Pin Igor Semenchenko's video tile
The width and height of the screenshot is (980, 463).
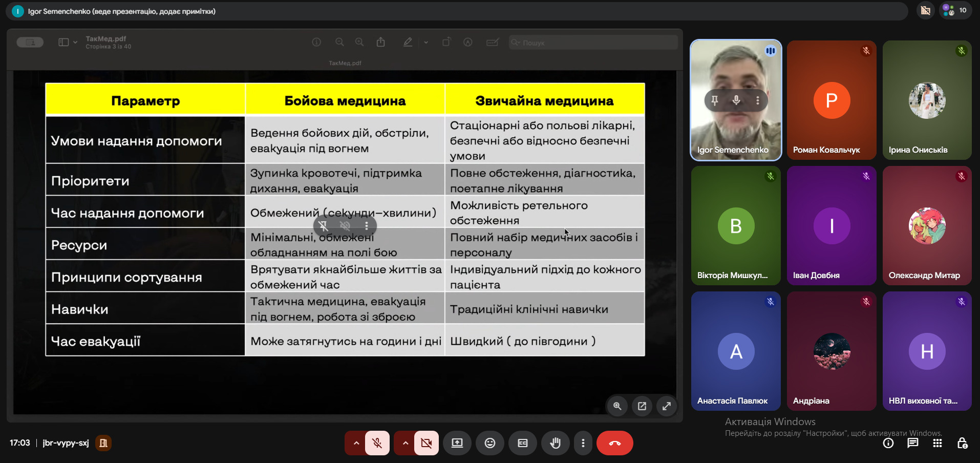pos(715,100)
